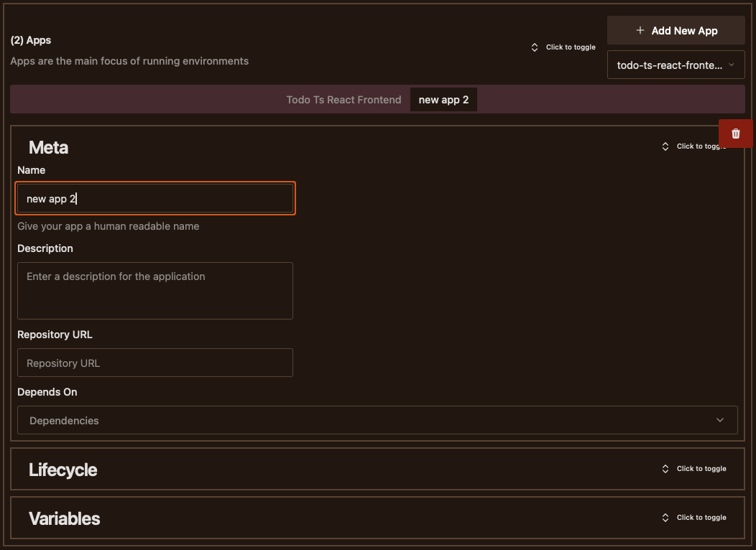Switch to the Todo Ts React Frontend tab
756x550 pixels.
click(x=344, y=99)
